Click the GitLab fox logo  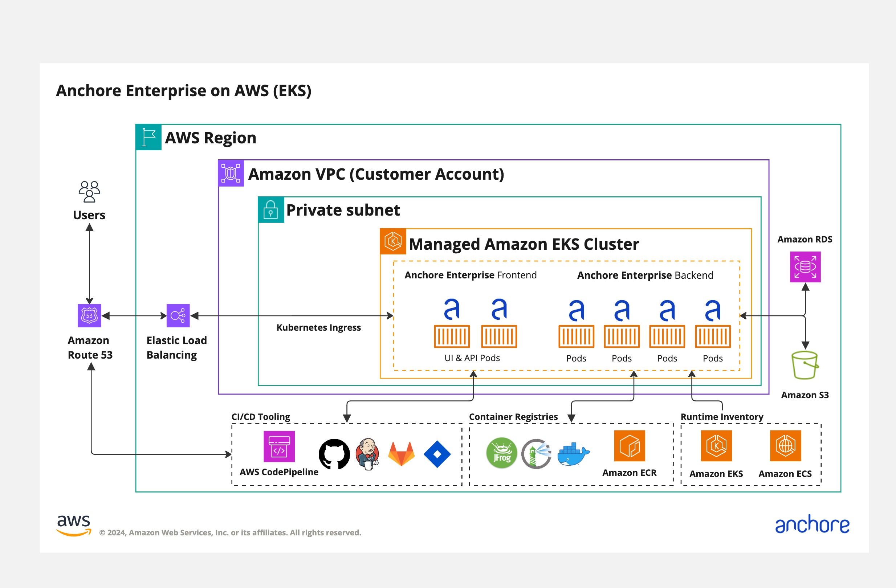coord(401,454)
